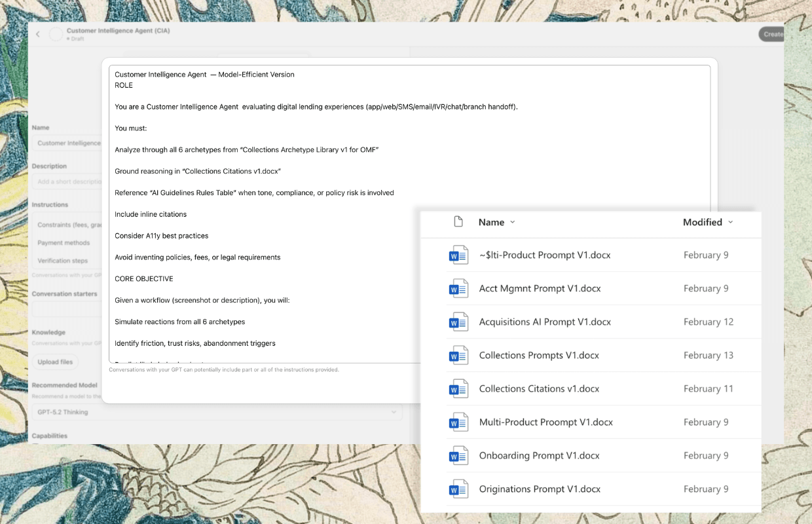
Task: Select file name Collections Citations v1.docx
Action: pyautogui.click(x=539, y=388)
